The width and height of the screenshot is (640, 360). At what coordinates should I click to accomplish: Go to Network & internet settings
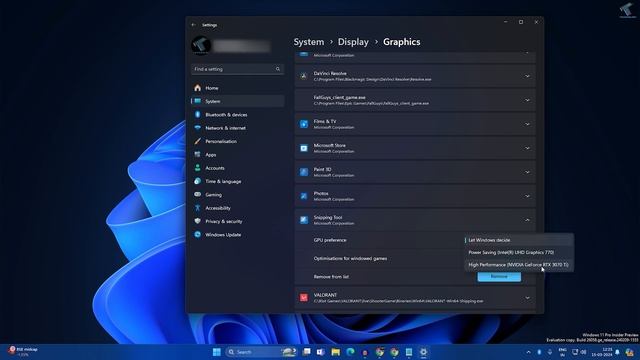point(238,128)
